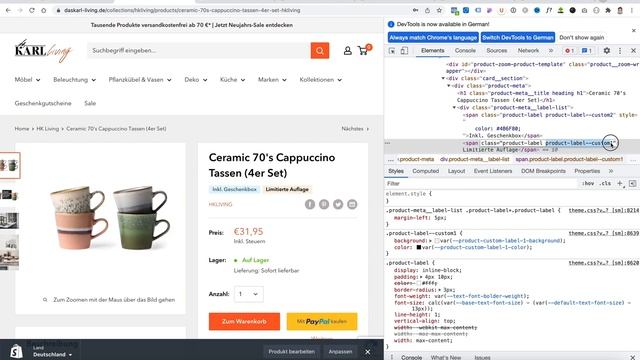The width and height of the screenshot is (640, 360).
Task: Focus the Styles Filter input
Action: click(x=481, y=184)
